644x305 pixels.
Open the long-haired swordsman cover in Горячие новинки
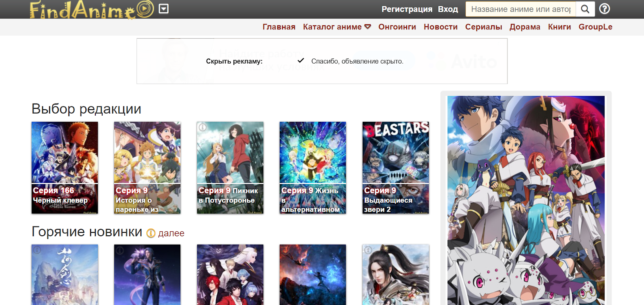(396, 275)
